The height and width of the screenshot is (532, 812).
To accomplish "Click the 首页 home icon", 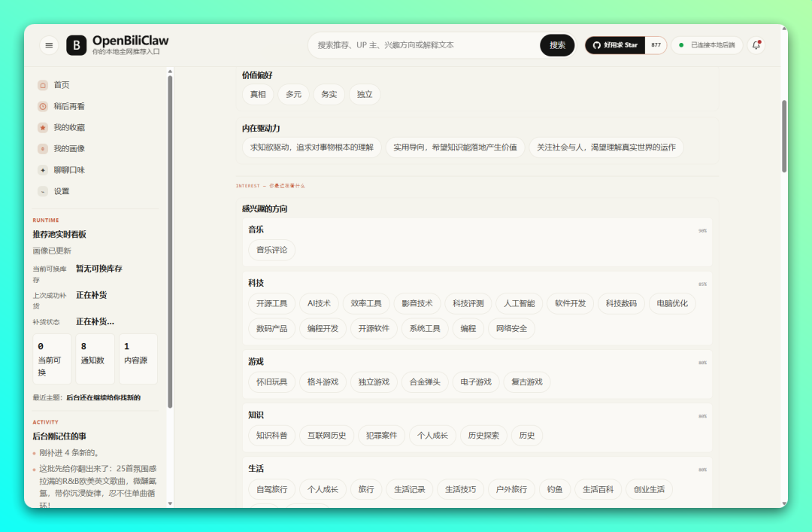I will click(43, 85).
